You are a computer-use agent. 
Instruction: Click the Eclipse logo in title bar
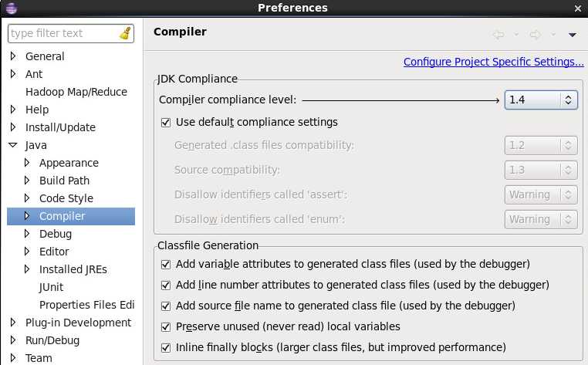pyautogui.click(x=12, y=8)
